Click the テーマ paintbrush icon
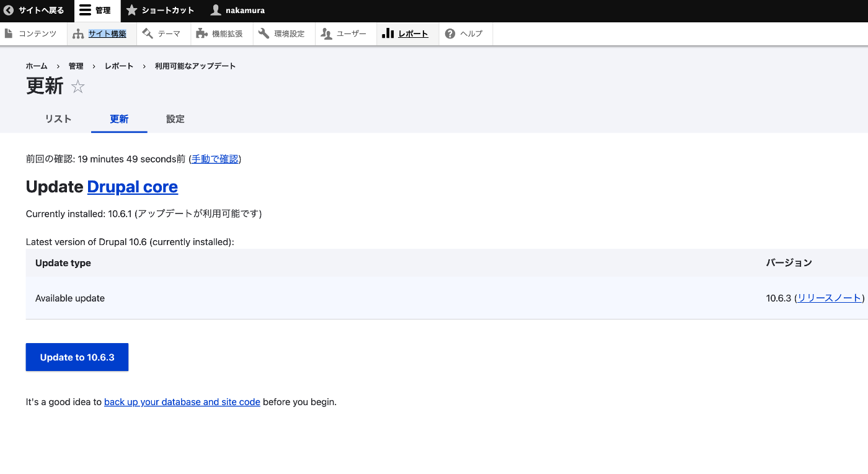This screenshot has height=474, width=868. point(148,34)
